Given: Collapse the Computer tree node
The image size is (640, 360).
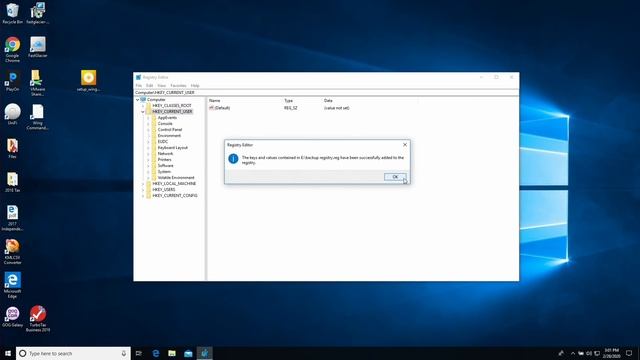Looking at the screenshot, I should click(138, 100).
